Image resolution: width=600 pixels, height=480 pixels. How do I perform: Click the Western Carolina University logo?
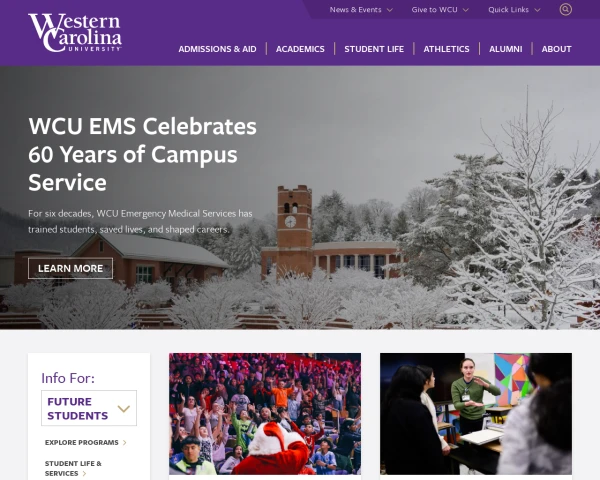(x=75, y=33)
